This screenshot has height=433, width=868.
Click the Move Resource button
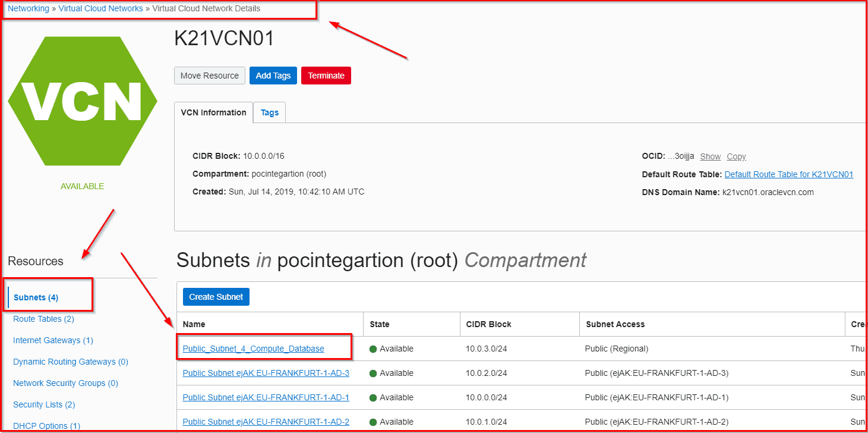[209, 76]
